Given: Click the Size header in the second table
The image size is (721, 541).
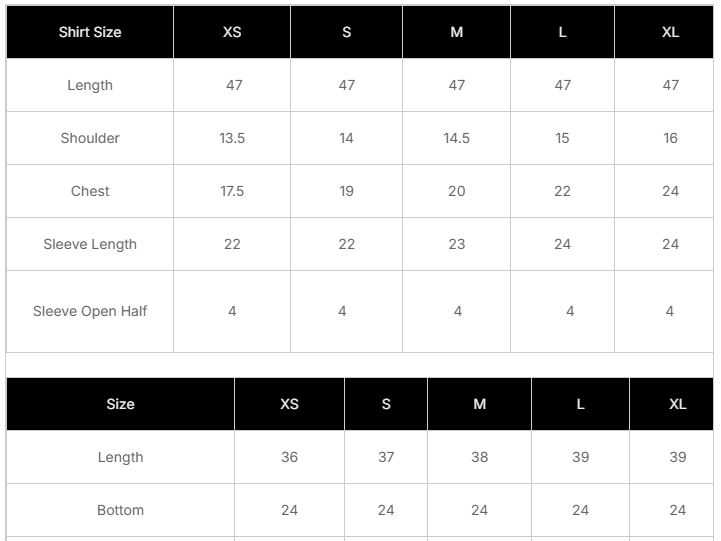Looking at the screenshot, I should [x=120, y=404].
